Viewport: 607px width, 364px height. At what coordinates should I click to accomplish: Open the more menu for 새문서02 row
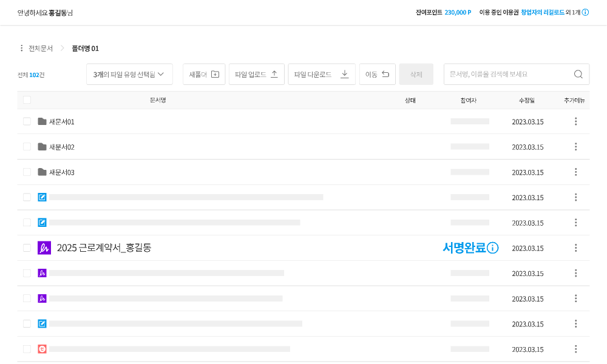point(575,147)
